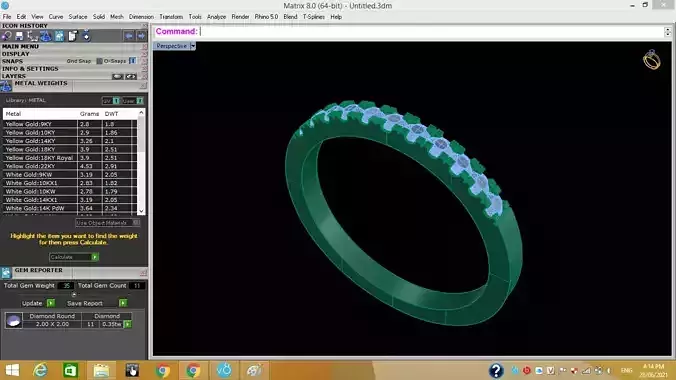Viewport: 676px width, 380px height.
Task: Click the gumball transform icon in Icon History
Action: (x=33, y=36)
